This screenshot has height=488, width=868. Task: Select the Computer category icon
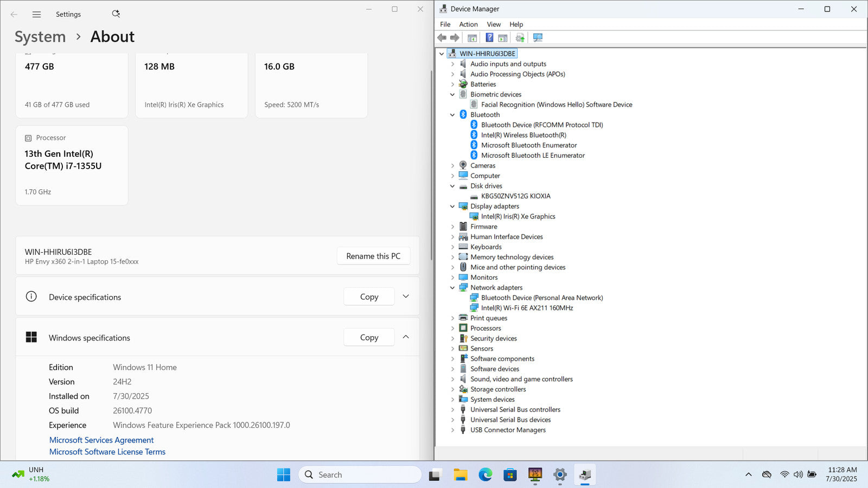point(463,176)
